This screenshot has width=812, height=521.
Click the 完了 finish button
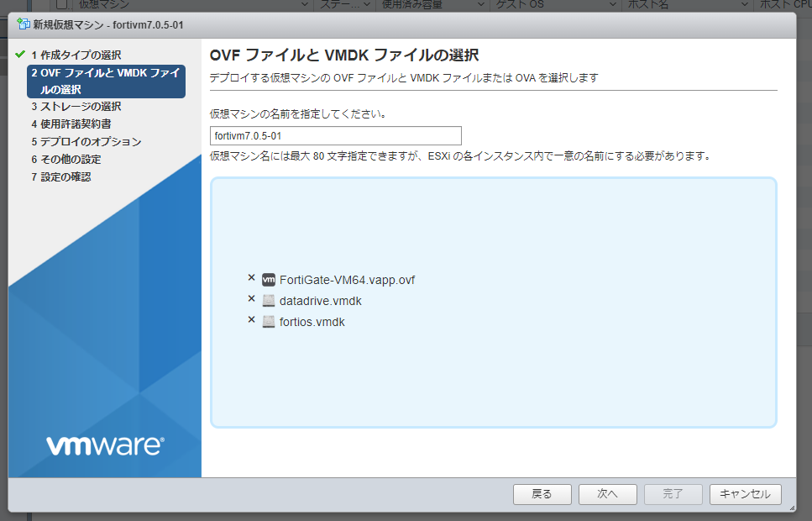point(673,494)
